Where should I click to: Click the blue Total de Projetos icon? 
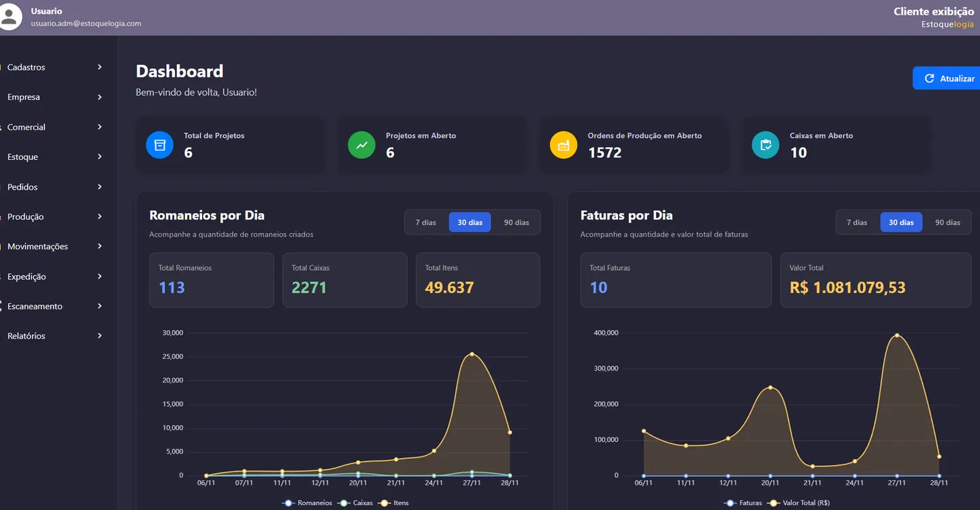160,145
